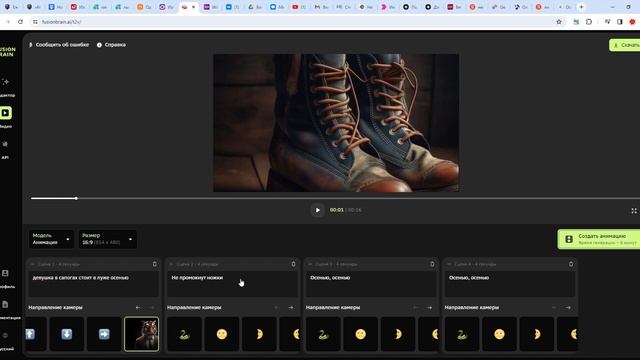The width and height of the screenshot is (640, 360).
Task: Edit the Scene 4 'Осенью, осенью' prompt
Action: (510, 284)
